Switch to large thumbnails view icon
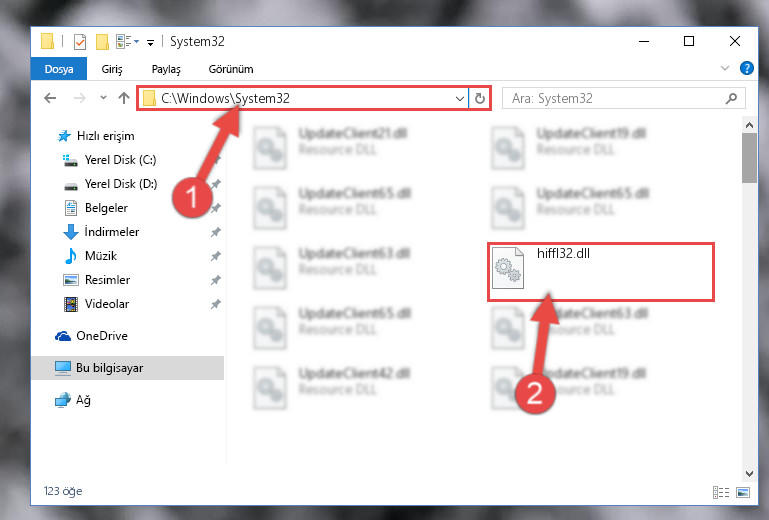769x520 pixels. click(x=743, y=492)
